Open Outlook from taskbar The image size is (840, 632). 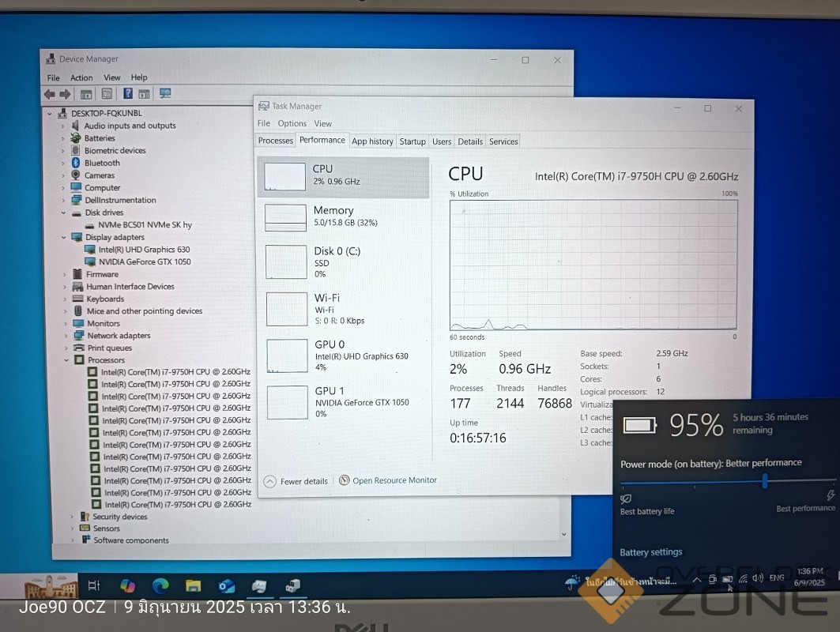226,586
